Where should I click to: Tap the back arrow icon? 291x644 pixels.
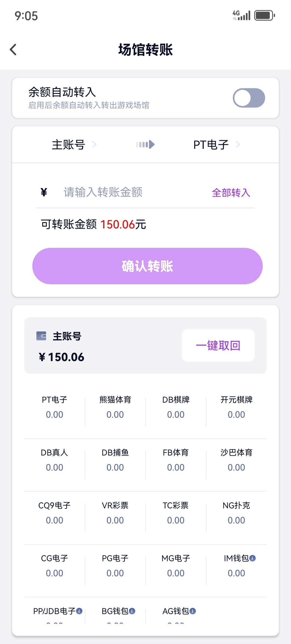point(13,50)
